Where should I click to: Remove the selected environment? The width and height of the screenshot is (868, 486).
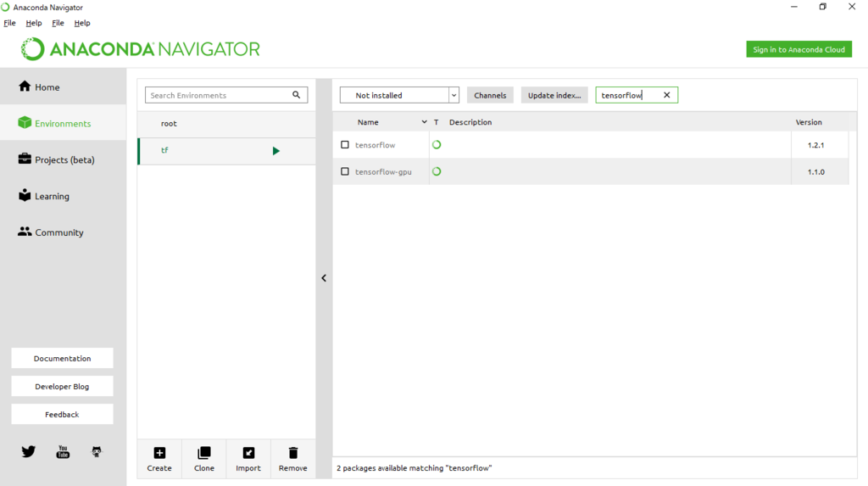pyautogui.click(x=292, y=459)
